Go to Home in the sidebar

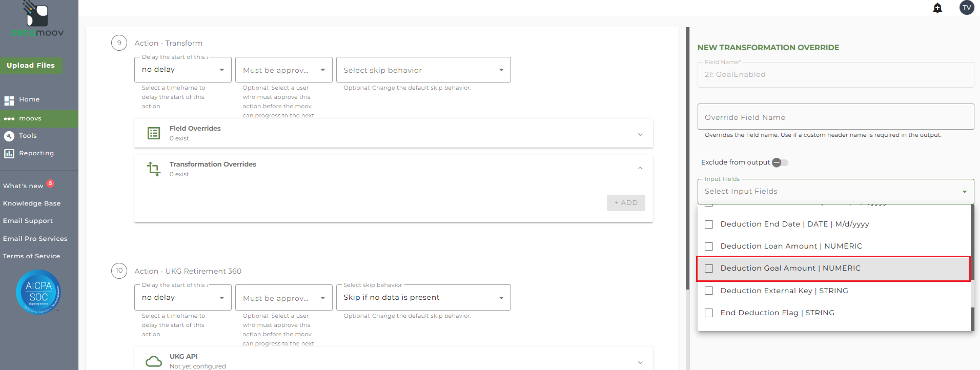click(29, 99)
